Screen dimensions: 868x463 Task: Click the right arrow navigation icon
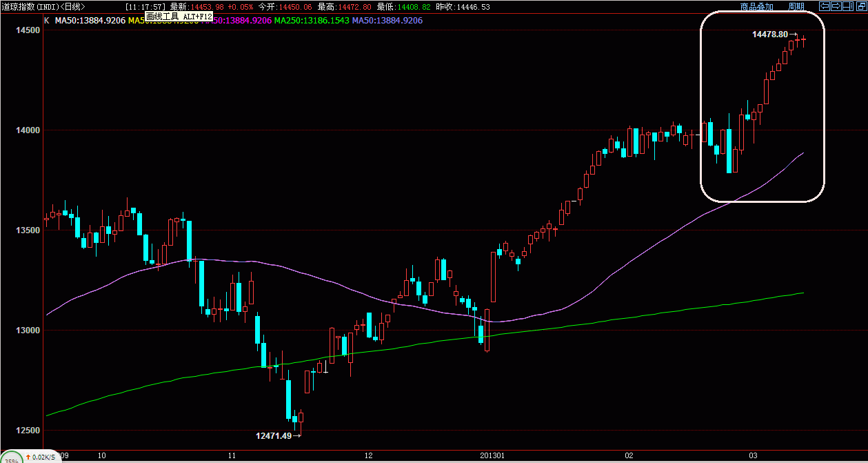pos(836,6)
